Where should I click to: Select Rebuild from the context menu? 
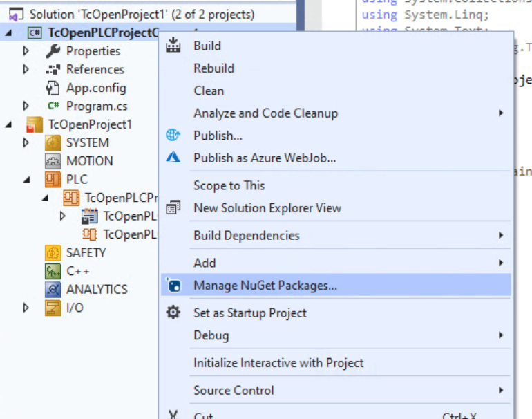[336, 68]
